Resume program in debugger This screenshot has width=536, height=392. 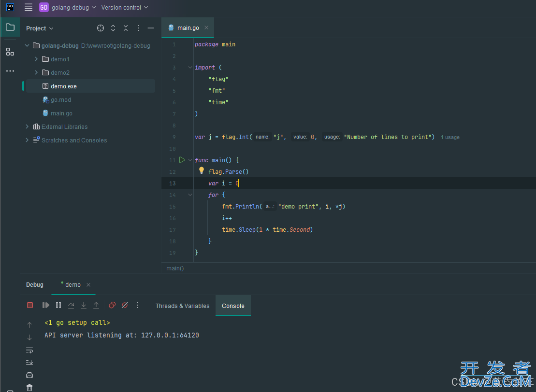45,305
